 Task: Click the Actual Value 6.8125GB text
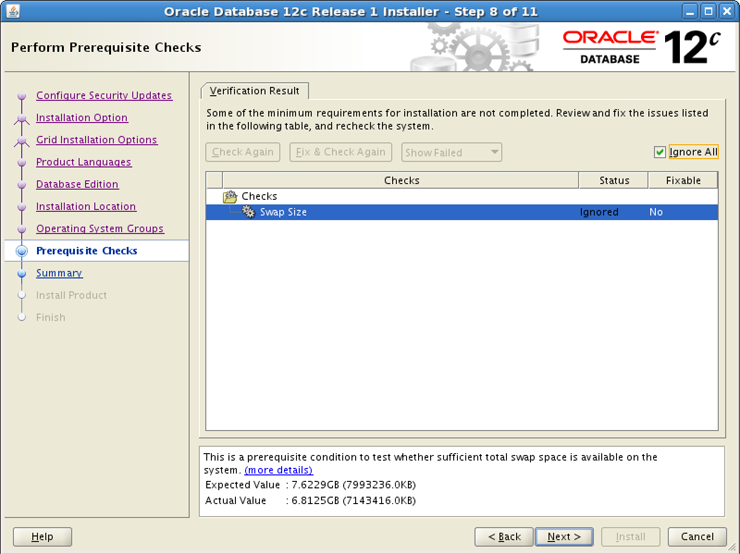353,500
